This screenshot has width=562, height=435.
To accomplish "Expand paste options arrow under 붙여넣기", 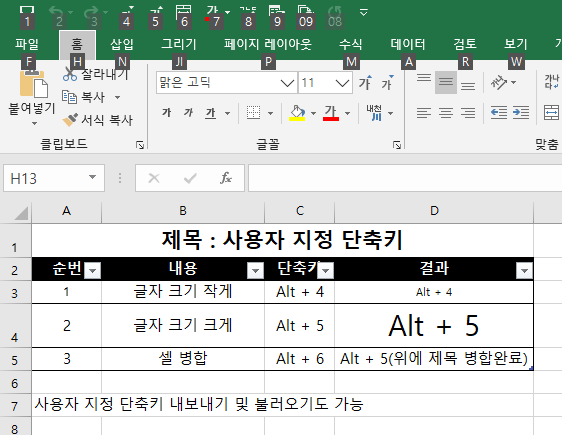I will pos(34,124).
